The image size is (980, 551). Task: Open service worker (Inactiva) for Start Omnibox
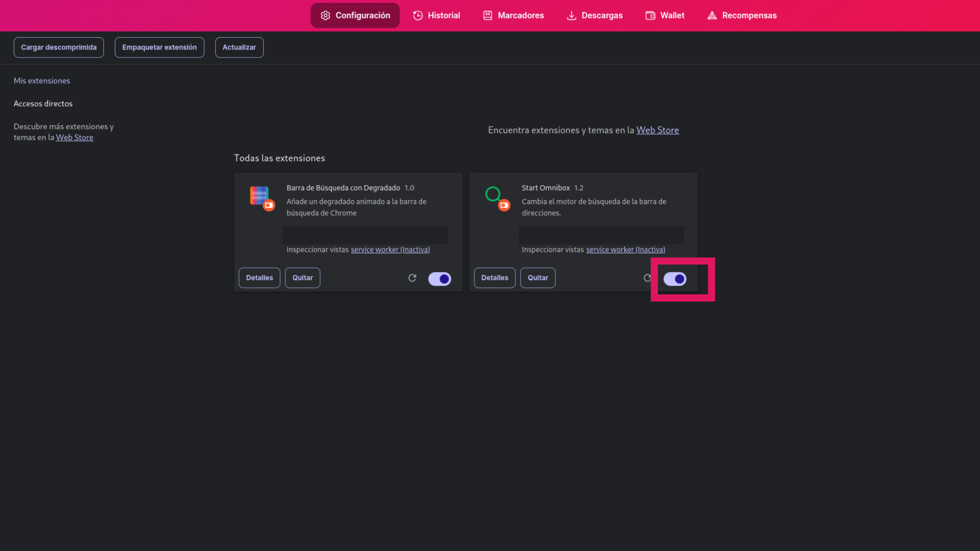pos(625,249)
